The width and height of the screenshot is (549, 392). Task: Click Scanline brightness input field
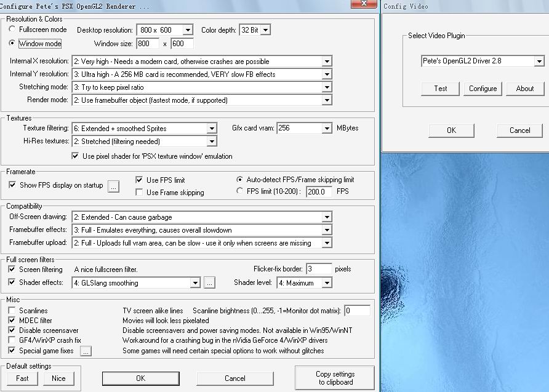(357, 310)
